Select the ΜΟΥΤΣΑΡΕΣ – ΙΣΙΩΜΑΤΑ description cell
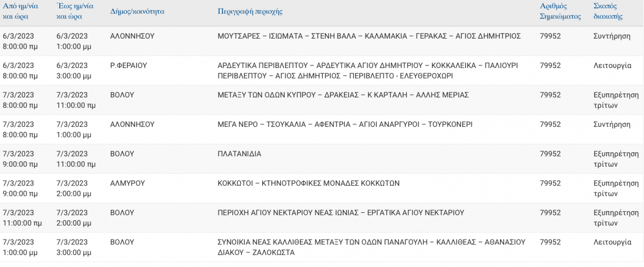This screenshot has height=267, width=644. pyautogui.click(x=369, y=36)
